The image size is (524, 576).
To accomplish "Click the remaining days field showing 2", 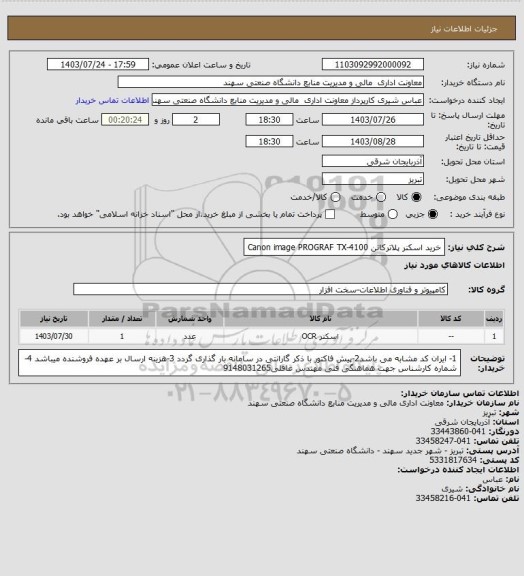I will point(196,120).
